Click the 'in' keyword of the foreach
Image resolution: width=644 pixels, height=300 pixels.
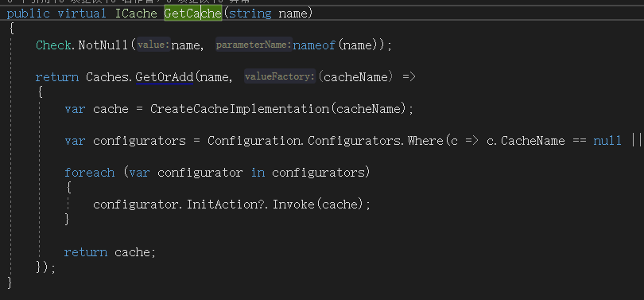pos(258,173)
